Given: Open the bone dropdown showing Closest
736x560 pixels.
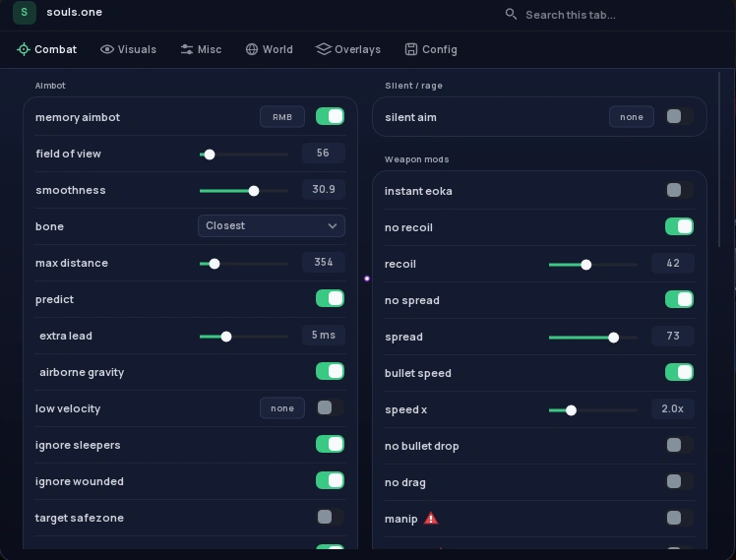Looking at the screenshot, I should [272, 225].
